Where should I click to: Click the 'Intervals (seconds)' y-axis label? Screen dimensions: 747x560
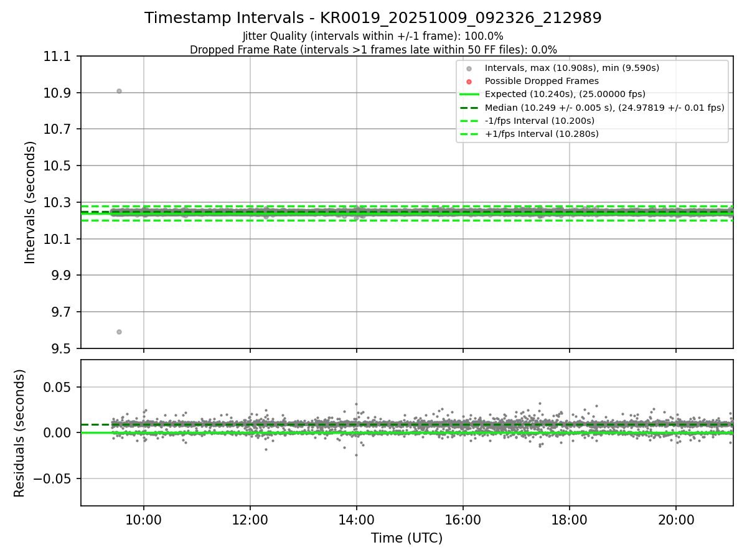[31, 202]
